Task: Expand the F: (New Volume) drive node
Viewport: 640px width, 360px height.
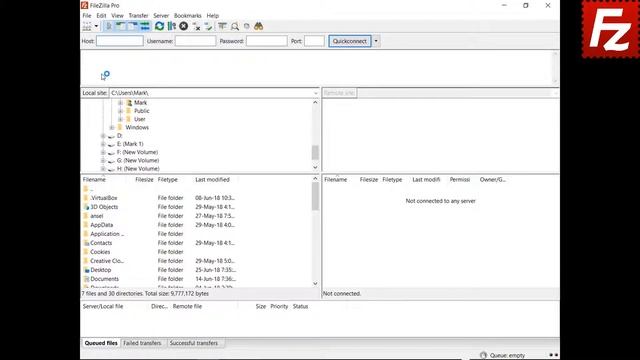Action: point(103,152)
